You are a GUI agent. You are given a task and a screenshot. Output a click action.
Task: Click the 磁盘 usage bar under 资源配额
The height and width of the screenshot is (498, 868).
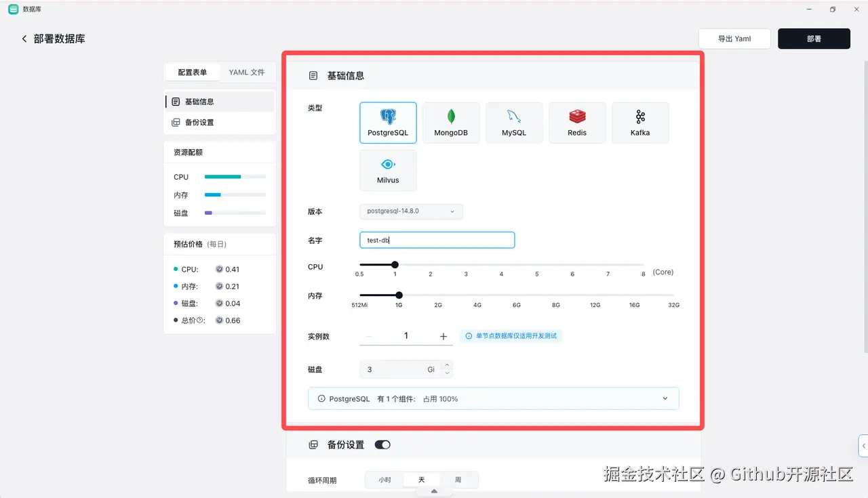pos(235,213)
